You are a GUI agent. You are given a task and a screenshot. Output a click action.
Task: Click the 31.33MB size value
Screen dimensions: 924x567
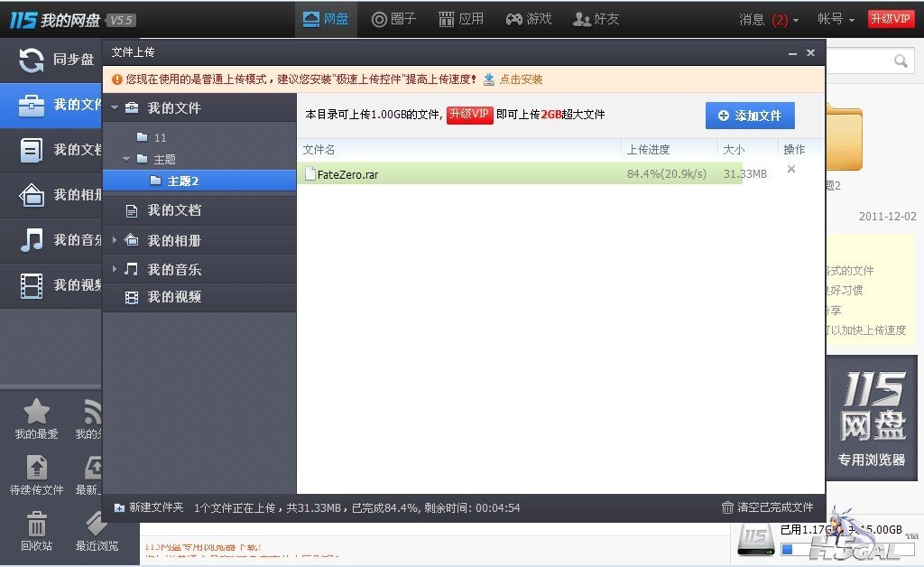point(744,174)
